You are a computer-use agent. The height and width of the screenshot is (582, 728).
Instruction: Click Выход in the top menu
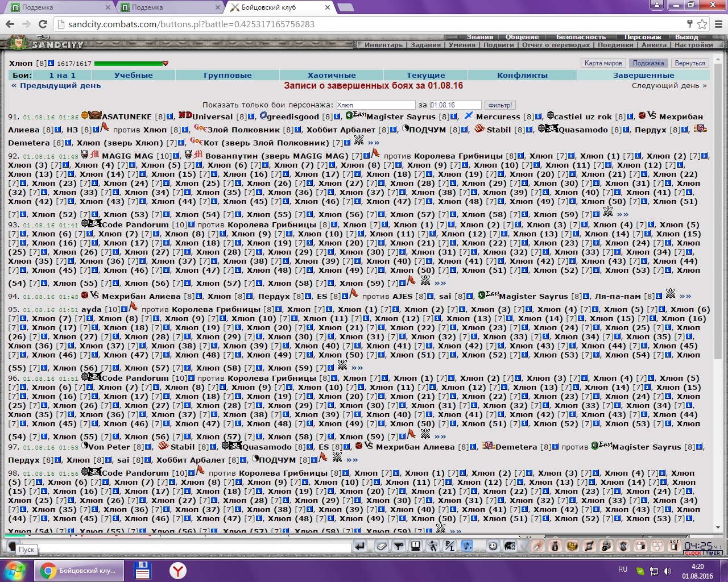tap(686, 37)
